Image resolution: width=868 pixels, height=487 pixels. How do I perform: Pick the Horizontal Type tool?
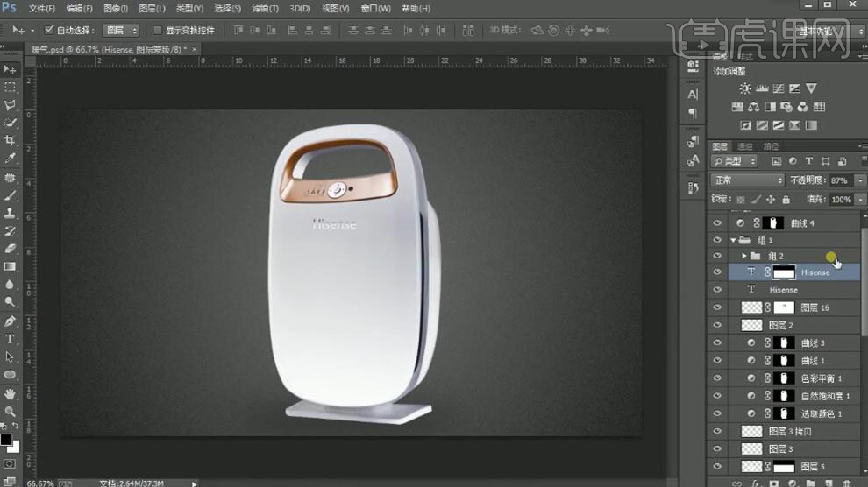coord(10,339)
